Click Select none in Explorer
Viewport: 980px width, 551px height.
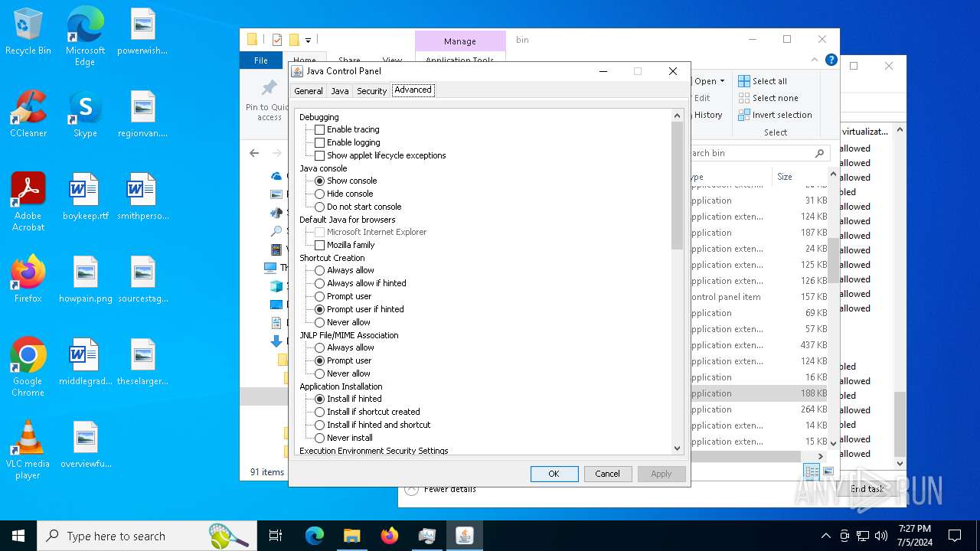(x=768, y=98)
